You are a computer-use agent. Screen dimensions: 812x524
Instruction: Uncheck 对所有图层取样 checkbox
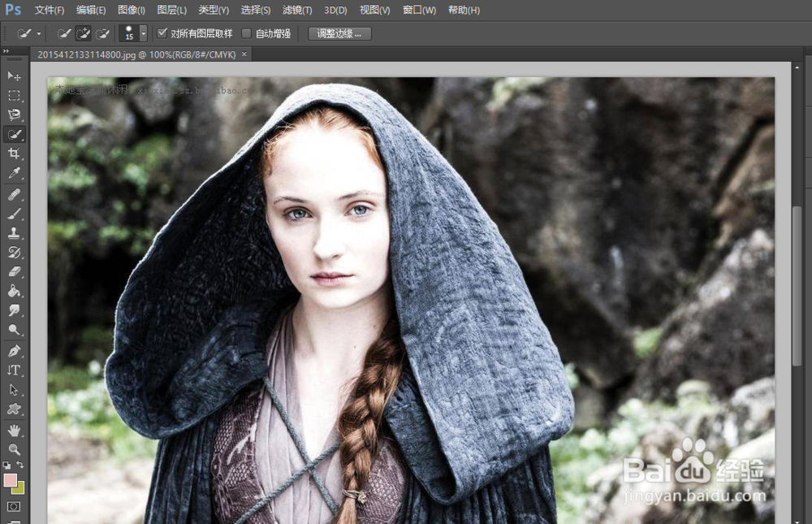tap(162, 33)
